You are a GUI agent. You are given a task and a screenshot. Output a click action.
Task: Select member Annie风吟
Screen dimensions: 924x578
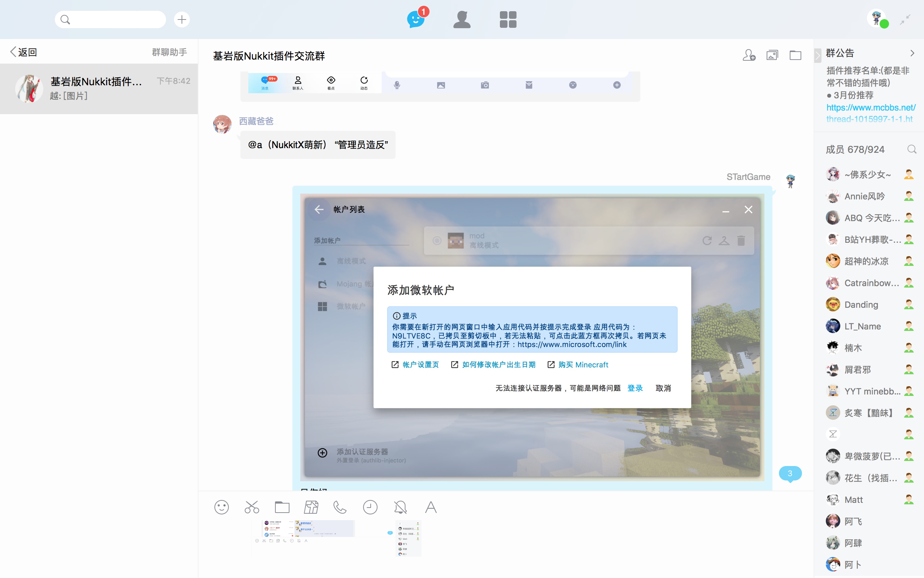pyautogui.click(x=869, y=196)
